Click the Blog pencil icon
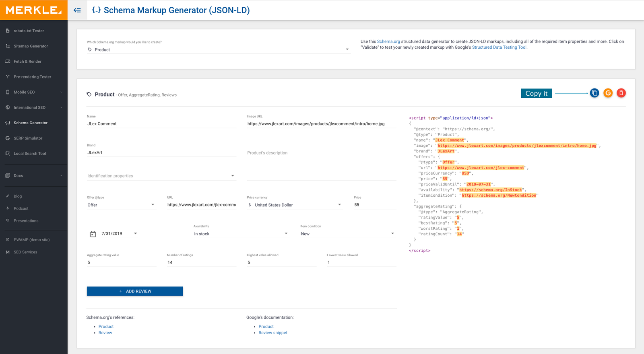The height and width of the screenshot is (354, 644). [x=8, y=196]
